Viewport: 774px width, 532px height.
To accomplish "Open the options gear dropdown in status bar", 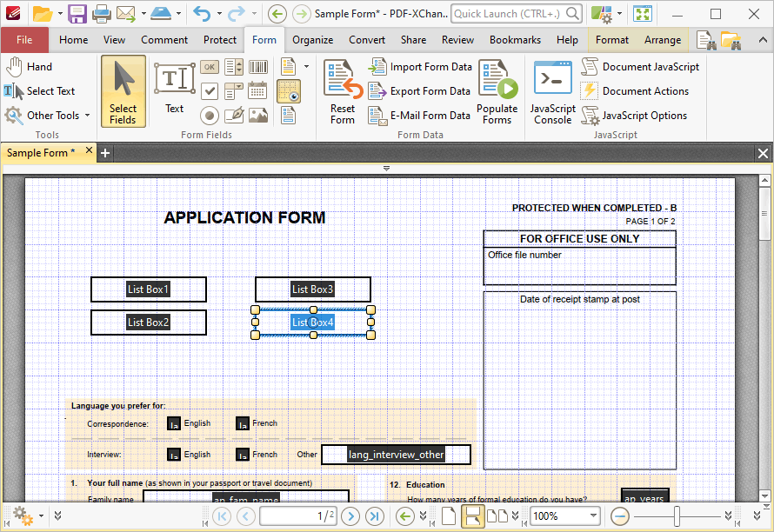I will pos(41,516).
